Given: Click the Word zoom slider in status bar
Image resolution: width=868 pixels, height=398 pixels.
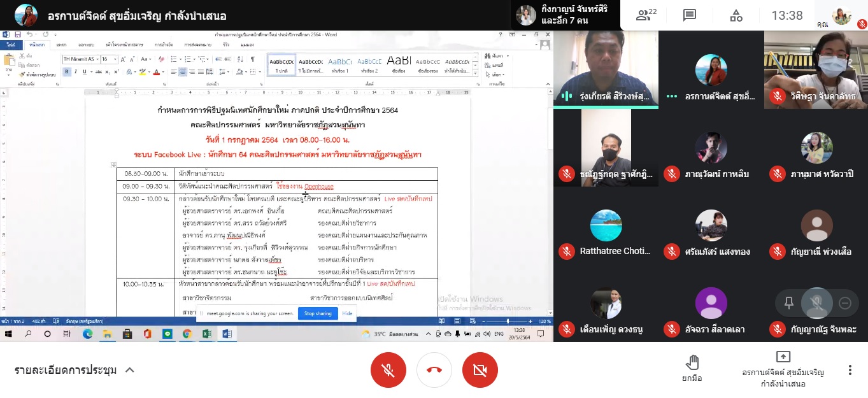Looking at the screenshot, I should [508, 321].
